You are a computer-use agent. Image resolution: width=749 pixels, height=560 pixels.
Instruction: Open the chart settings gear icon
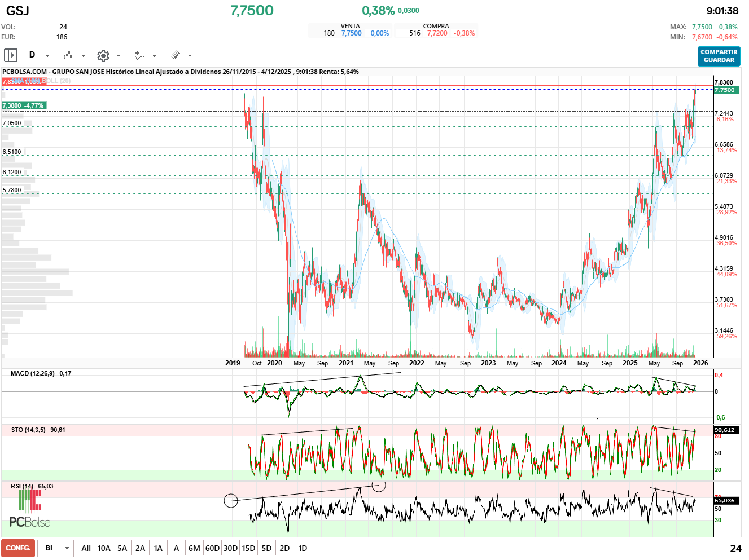point(103,55)
